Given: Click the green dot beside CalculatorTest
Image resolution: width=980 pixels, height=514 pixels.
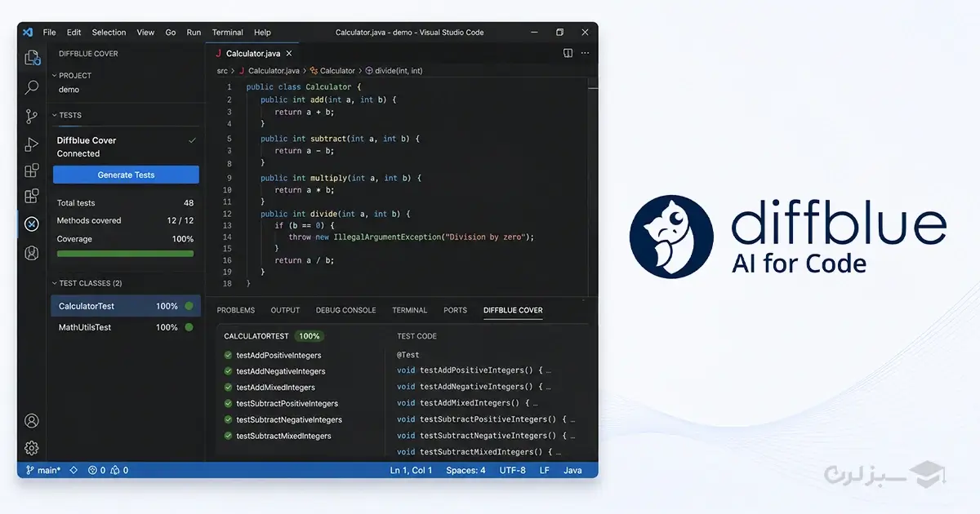Looking at the screenshot, I should pyautogui.click(x=189, y=306).
